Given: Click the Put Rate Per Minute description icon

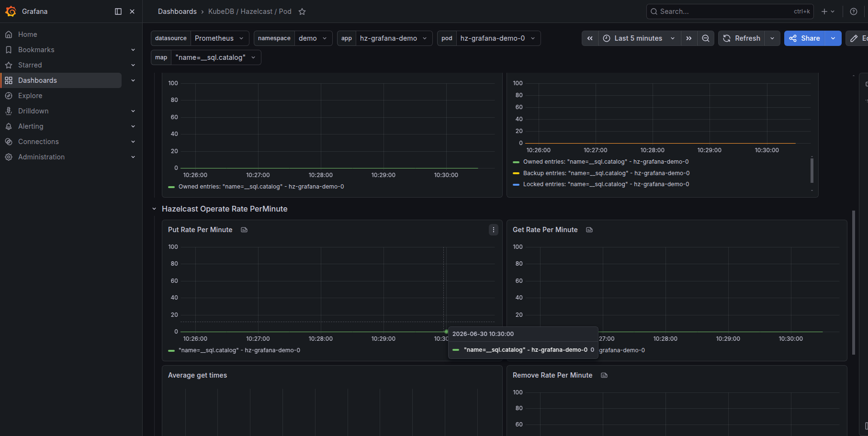Looking at the screenshot, I should click(x=244, y=230).
